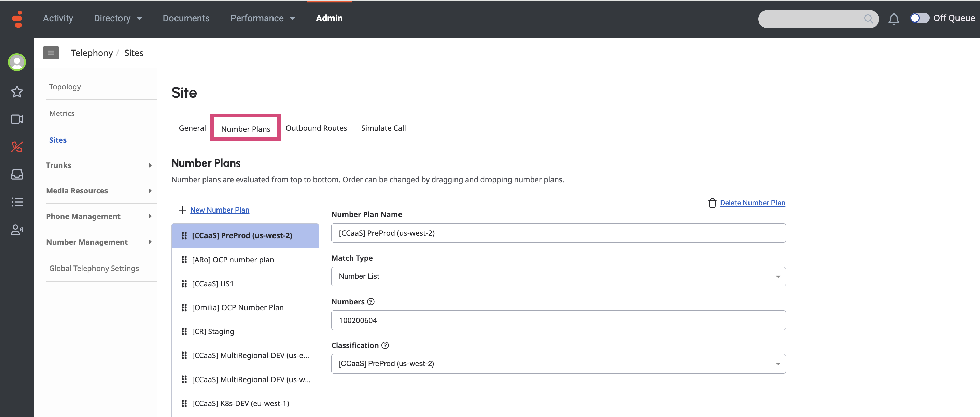This screenshot has height=417, width=980.
Task: Expand the Phone Management section
Action: pos(99,216)
